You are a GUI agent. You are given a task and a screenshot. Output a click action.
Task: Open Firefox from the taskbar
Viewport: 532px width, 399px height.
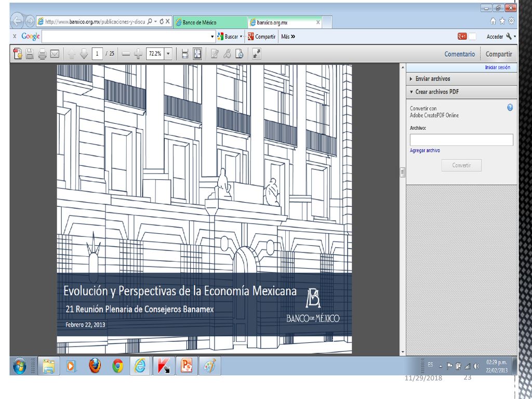95,366
